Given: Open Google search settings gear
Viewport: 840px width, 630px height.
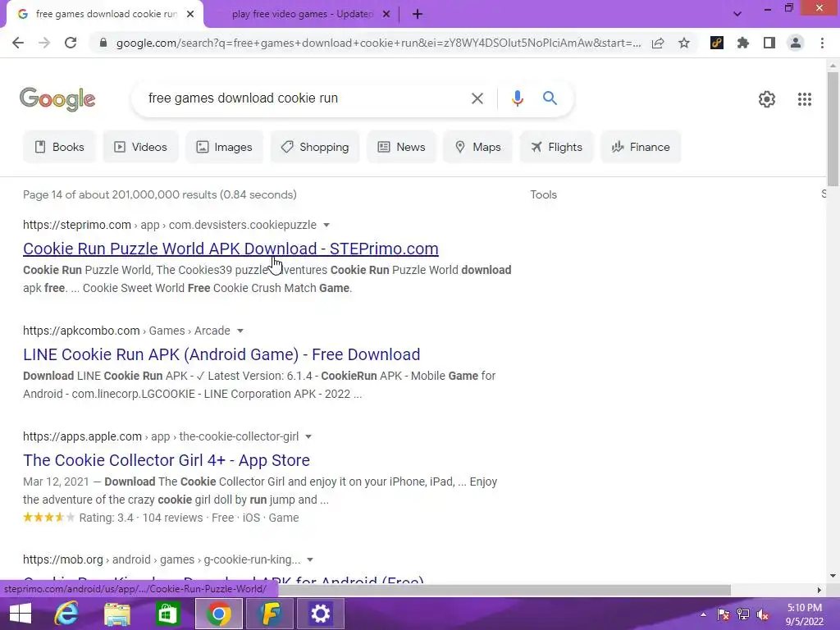Looking at the screenshot, I should (767, 99).
